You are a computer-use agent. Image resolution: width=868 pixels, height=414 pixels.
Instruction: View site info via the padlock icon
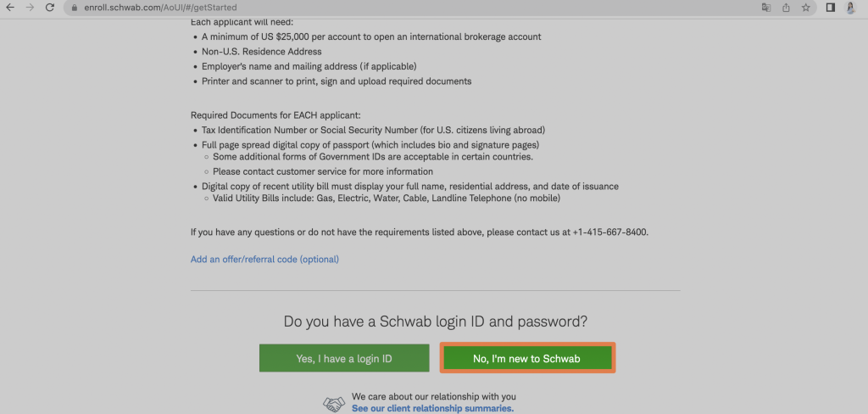click(75, 8)
